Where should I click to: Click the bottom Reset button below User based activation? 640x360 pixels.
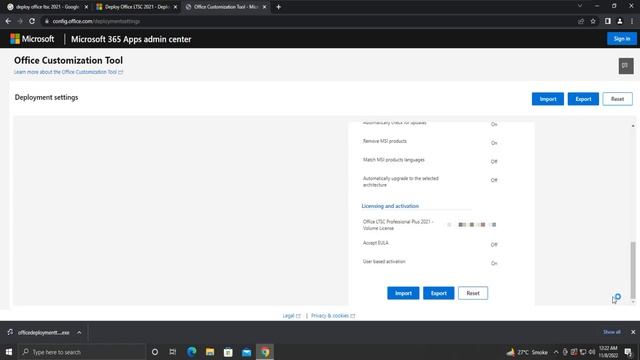coord(473,293)
